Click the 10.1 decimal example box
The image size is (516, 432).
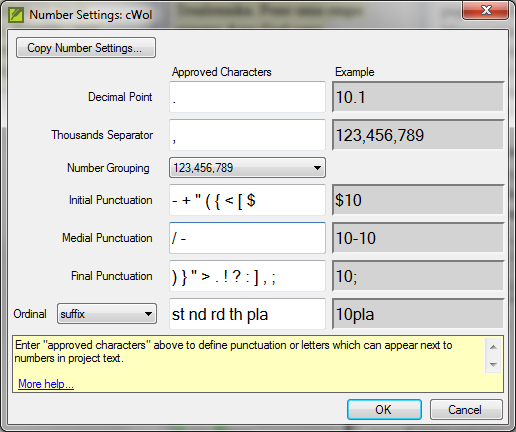coord(418,97)
